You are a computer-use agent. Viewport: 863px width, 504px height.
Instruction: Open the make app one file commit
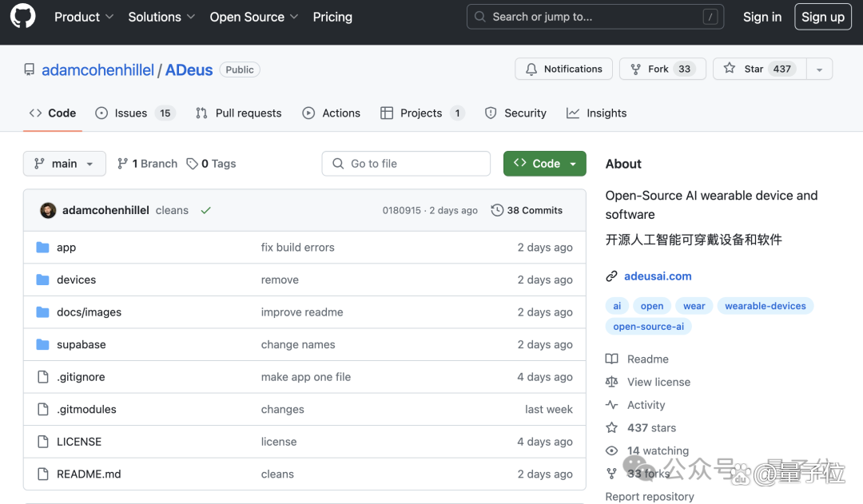[306, 377]
